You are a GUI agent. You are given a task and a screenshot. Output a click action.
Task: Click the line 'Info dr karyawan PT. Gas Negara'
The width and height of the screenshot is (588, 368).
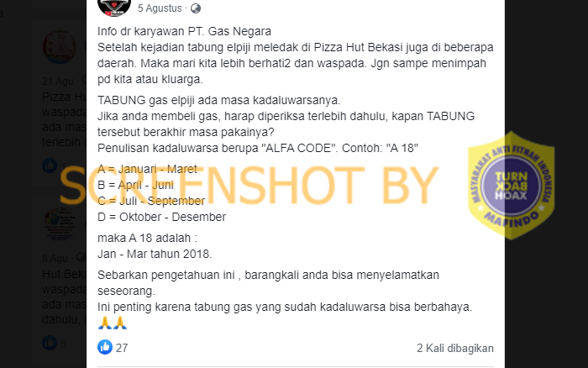184,31
